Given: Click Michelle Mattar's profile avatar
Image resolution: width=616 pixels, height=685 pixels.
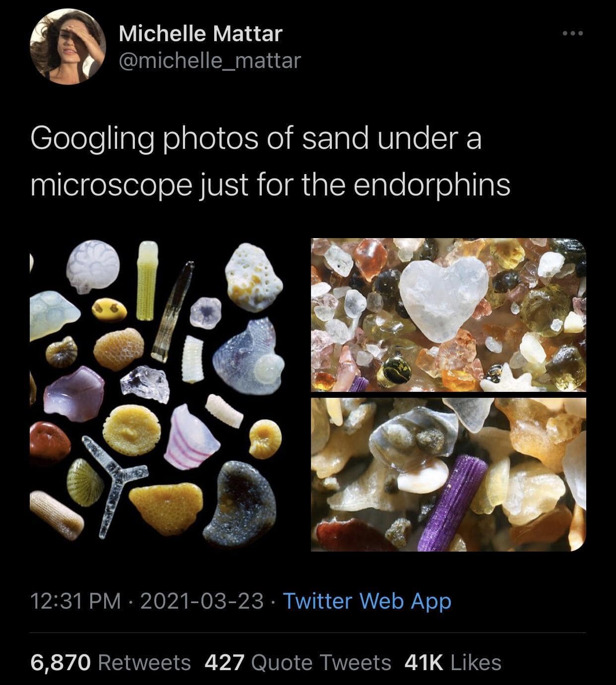Looking at the screenshot, I should pos(69,47).
